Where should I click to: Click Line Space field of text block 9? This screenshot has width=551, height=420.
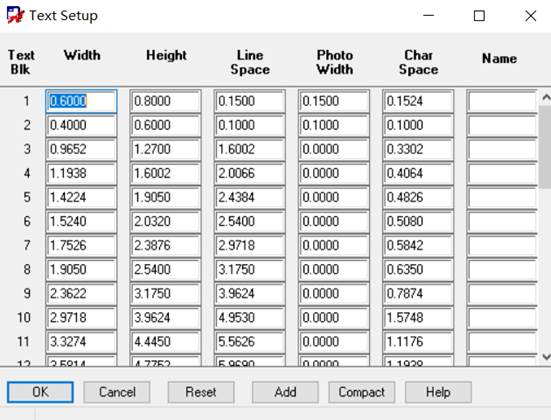click(x=250, y=294)
